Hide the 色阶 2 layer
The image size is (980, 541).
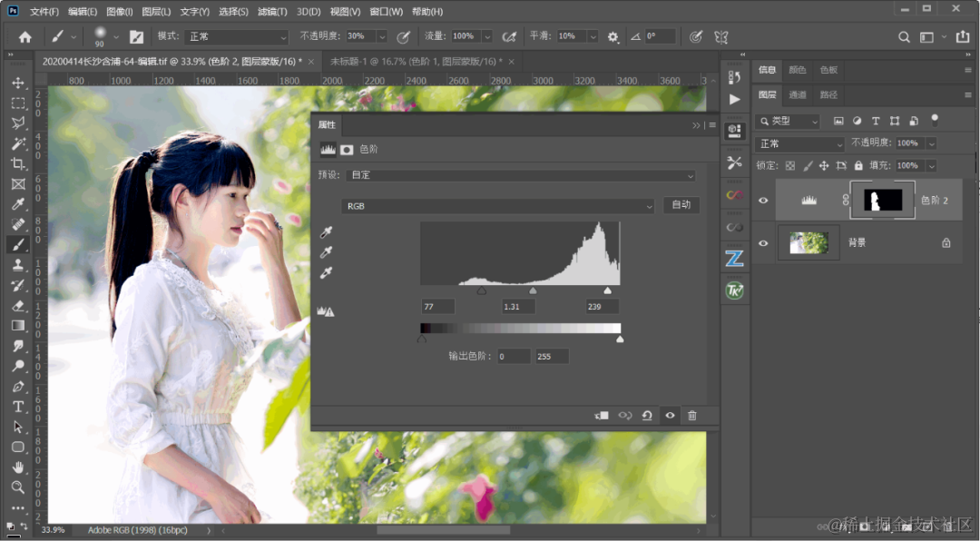click(x=763, y=200)
